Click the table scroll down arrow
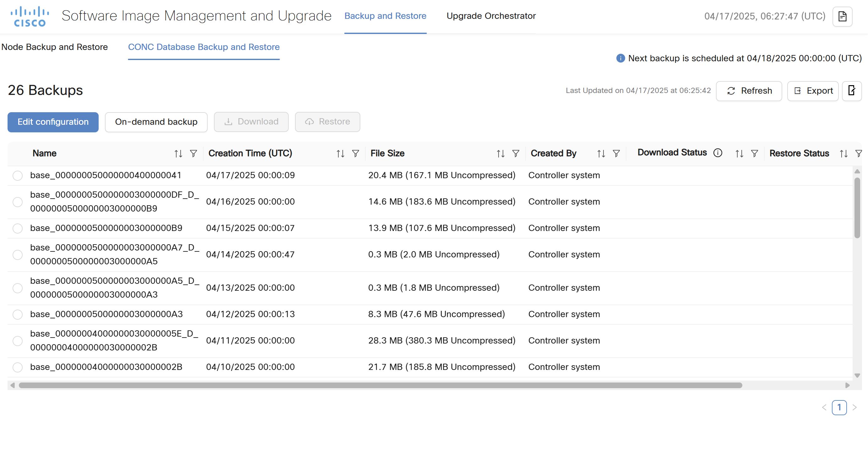This screenshot has width=868, height=457. [x=857, y=376]
